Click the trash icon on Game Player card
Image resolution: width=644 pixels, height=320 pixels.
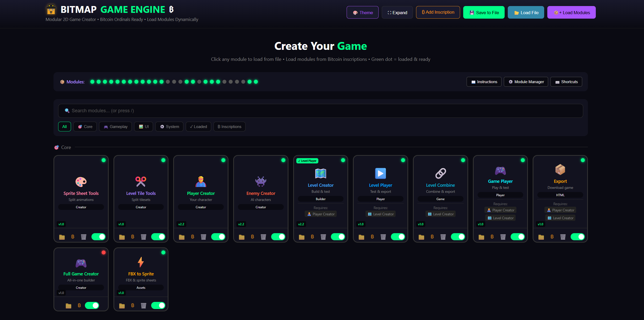503,237
